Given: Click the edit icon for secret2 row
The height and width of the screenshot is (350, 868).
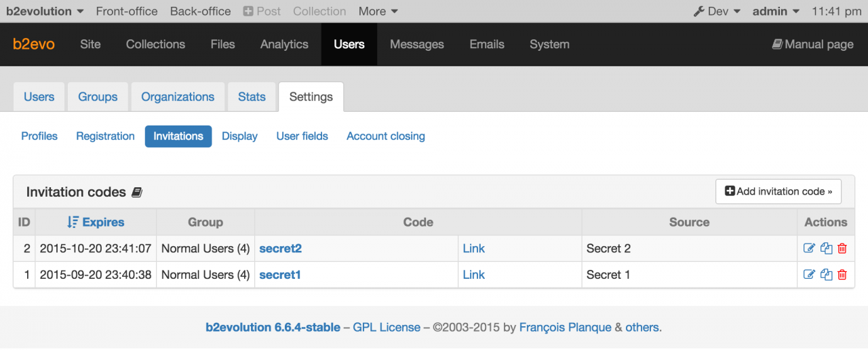Looking at the screenshot, I should 809,248.
